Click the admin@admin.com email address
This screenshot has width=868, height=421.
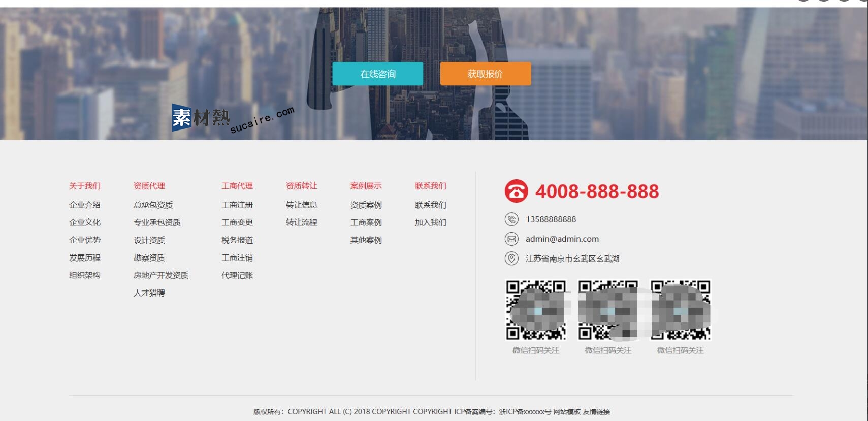coord(562,239)
